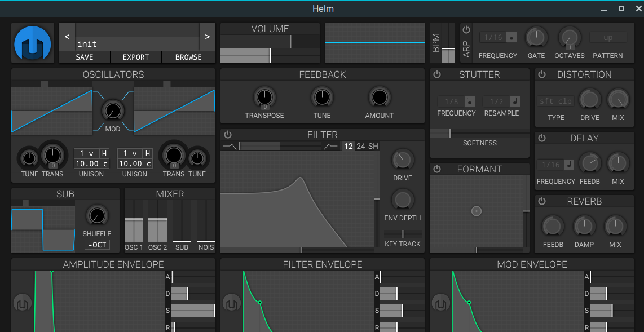Enable the Stutter section power button

[x=437, y=74]
